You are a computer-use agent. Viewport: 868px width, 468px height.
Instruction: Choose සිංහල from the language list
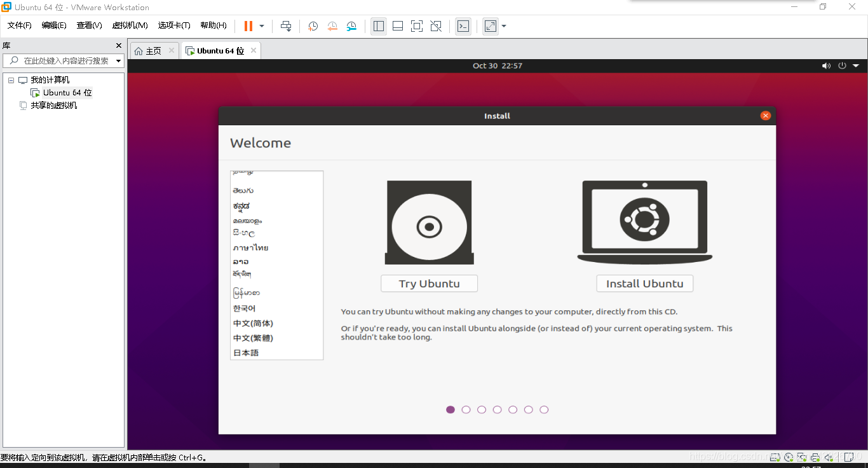click(244, 234)
